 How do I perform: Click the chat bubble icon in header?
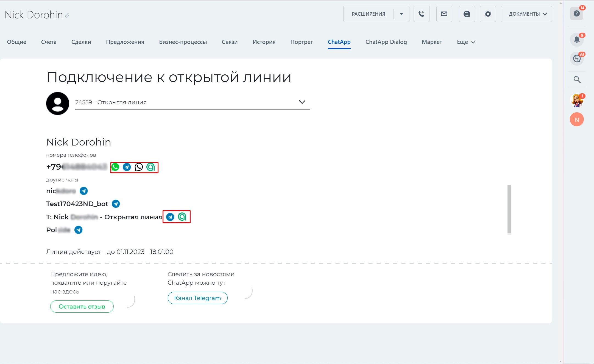(467, 14)
